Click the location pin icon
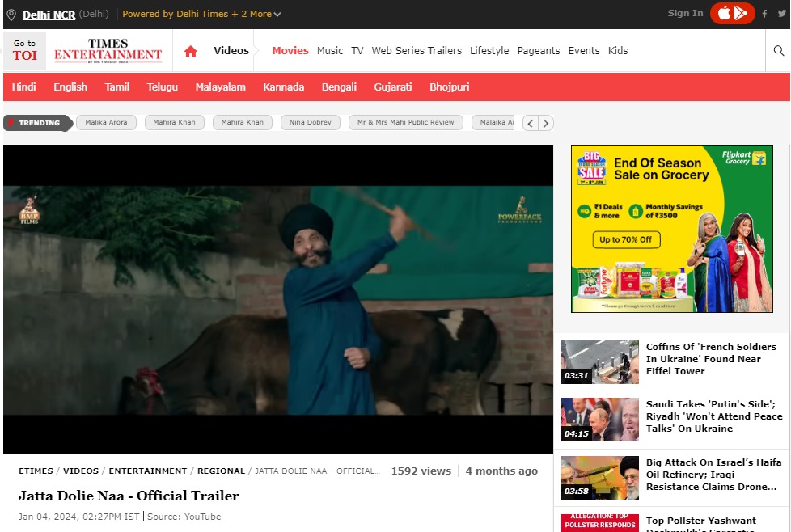Screen dimensions: 791x532 tap(11, 15)
